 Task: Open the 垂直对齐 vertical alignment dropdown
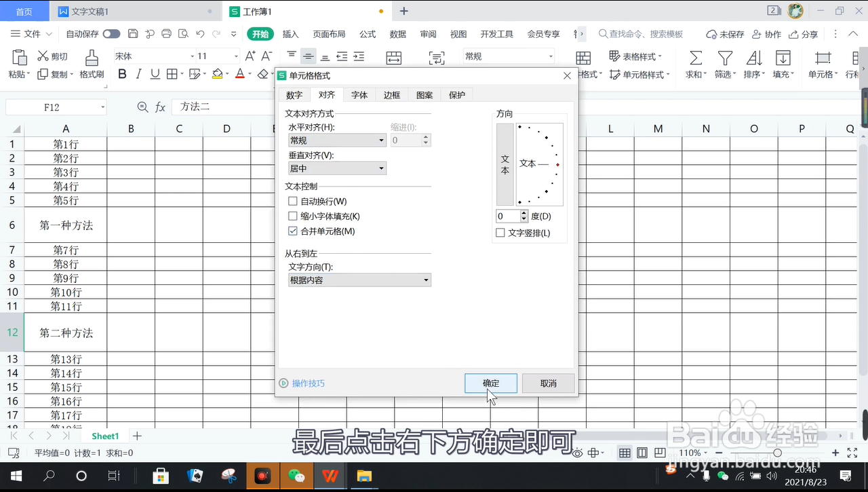(381, 168)
